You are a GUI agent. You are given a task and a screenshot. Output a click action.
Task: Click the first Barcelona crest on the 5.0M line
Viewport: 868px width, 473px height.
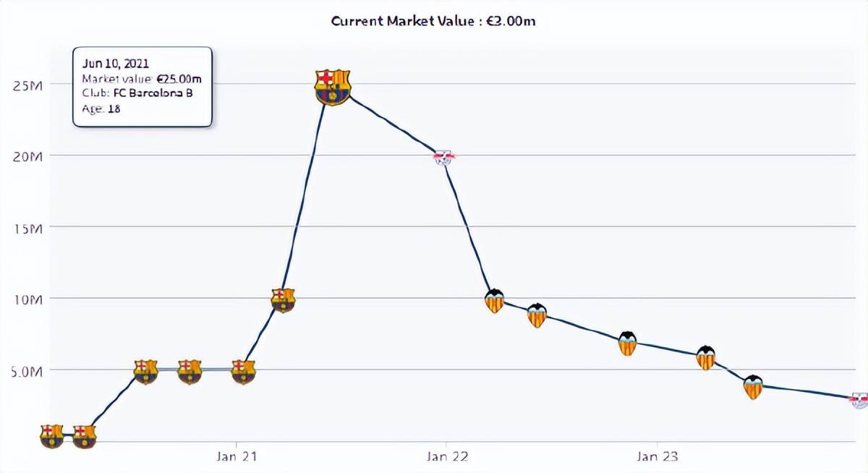click(145, 371)
